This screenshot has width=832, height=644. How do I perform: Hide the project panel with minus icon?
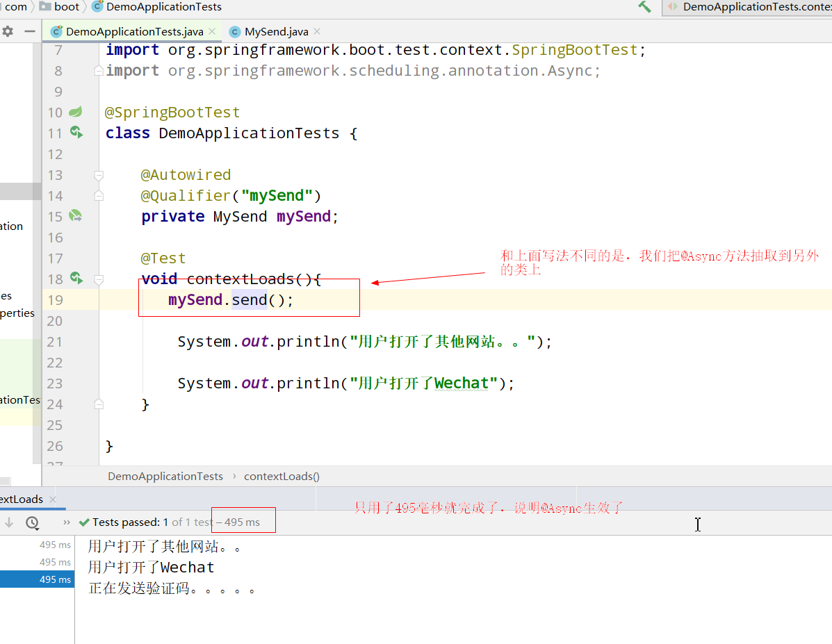coord(30,31)
